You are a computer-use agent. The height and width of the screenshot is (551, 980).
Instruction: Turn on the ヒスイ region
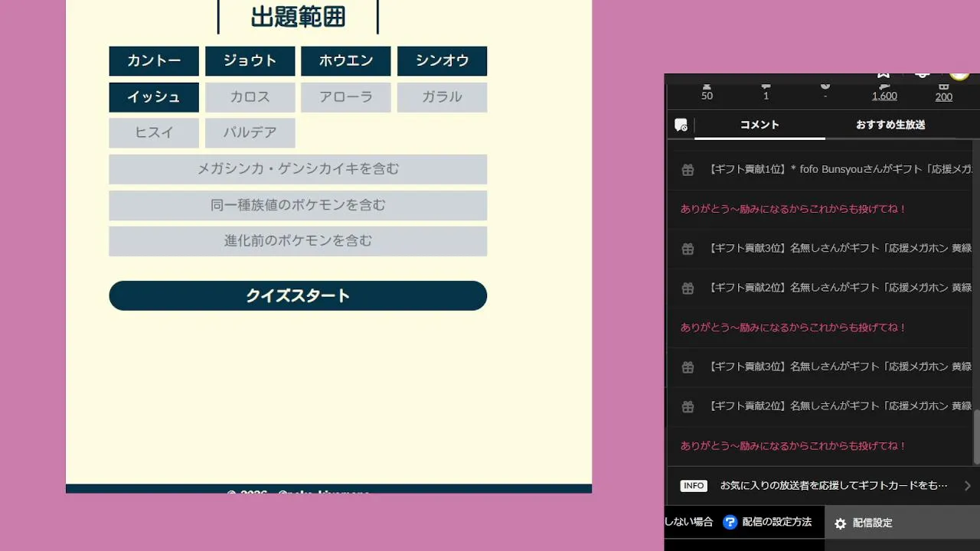click(x=154, y=133)
